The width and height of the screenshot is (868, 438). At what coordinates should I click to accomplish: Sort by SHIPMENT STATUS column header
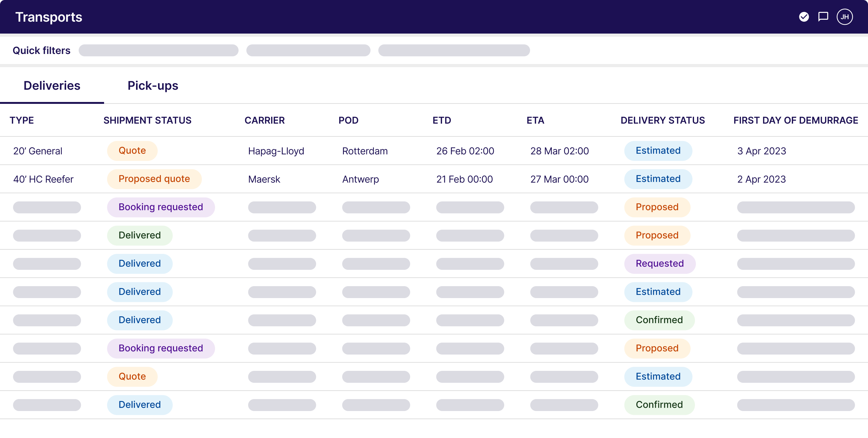147,120
